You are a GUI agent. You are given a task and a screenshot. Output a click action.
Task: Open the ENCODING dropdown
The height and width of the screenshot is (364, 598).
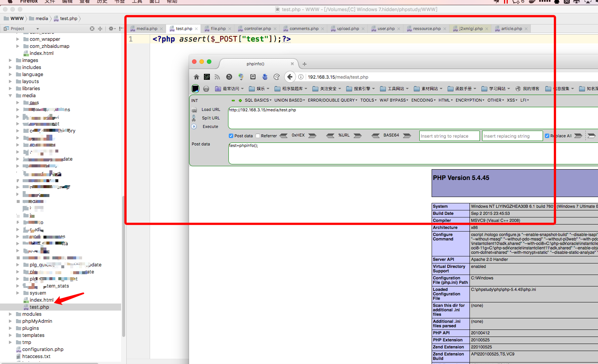coord(423,100)
